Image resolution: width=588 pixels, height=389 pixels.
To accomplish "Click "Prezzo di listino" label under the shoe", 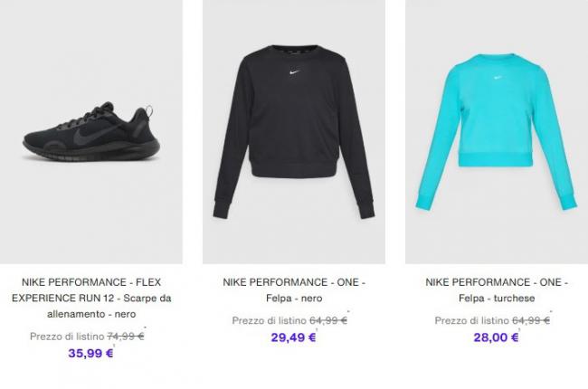I will pyautogui.click(x=67, y=337).
